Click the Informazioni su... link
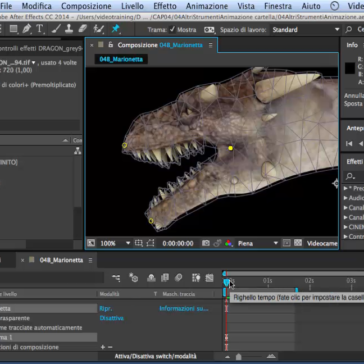This screenshot has width=364, height=364. (184, 309)
